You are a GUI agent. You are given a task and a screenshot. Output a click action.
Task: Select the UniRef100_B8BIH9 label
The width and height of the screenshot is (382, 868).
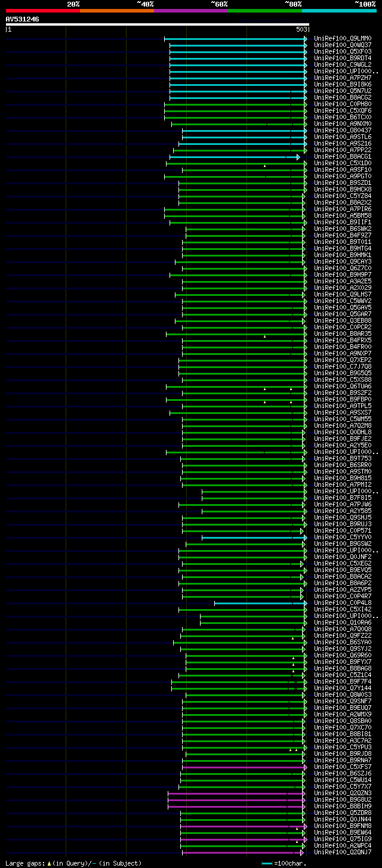pyautogui.click(x=343, y=806)
